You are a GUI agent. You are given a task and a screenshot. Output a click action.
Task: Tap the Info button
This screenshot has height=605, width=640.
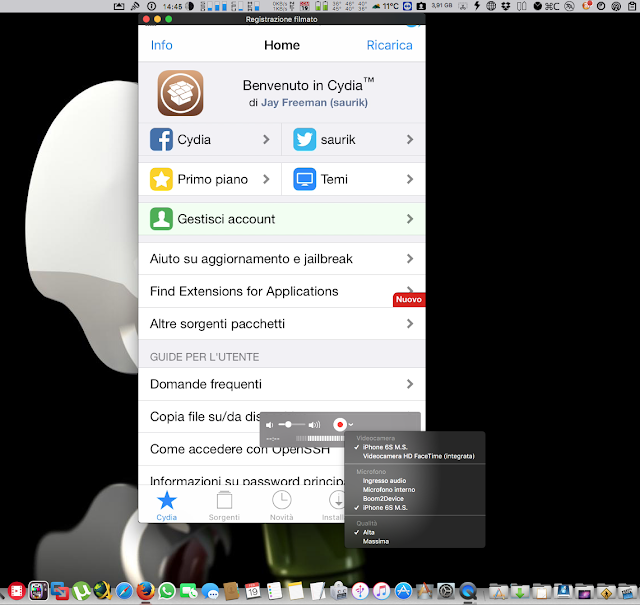[162, 45]
